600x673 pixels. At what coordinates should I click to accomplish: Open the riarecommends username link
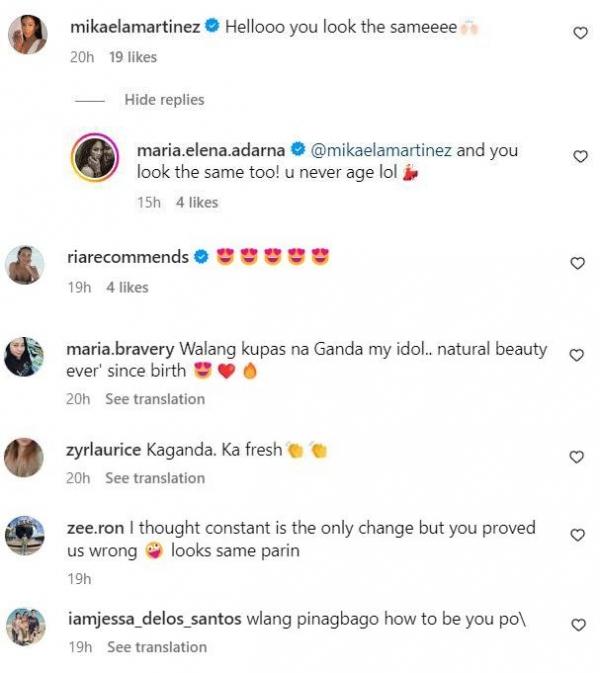tap(127, 257)
